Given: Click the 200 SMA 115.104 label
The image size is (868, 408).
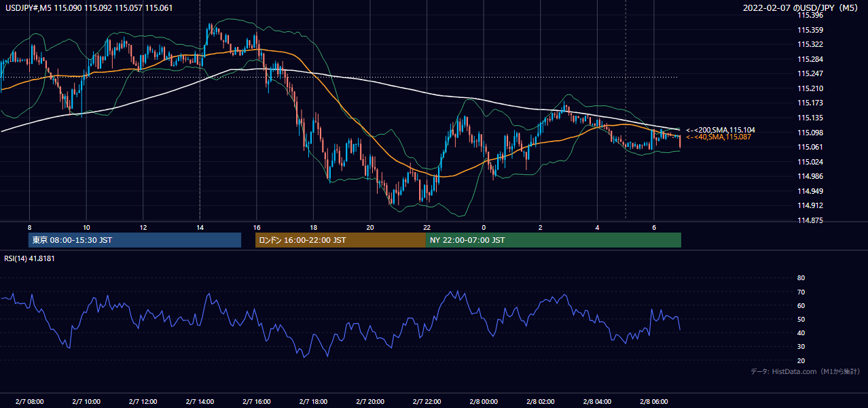Looking at the screenshot, I should pyautogui.click(x=721, y=130).
